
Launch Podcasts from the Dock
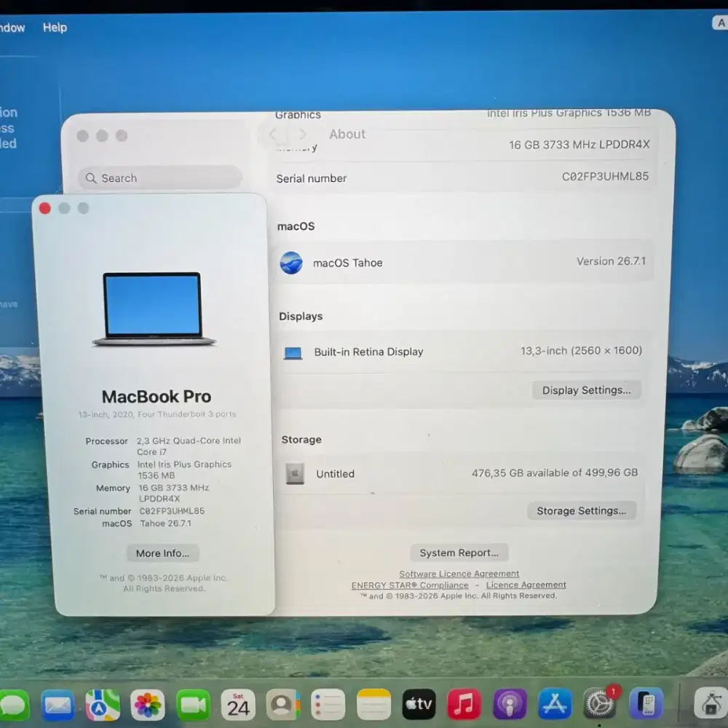[x=510, y=704]
